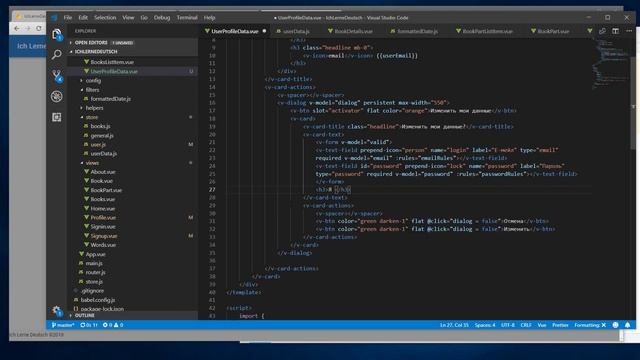The height and width of the screenshot is (360, 640).
Task: Click the code minimap preview
Action: tap(610, 65)
